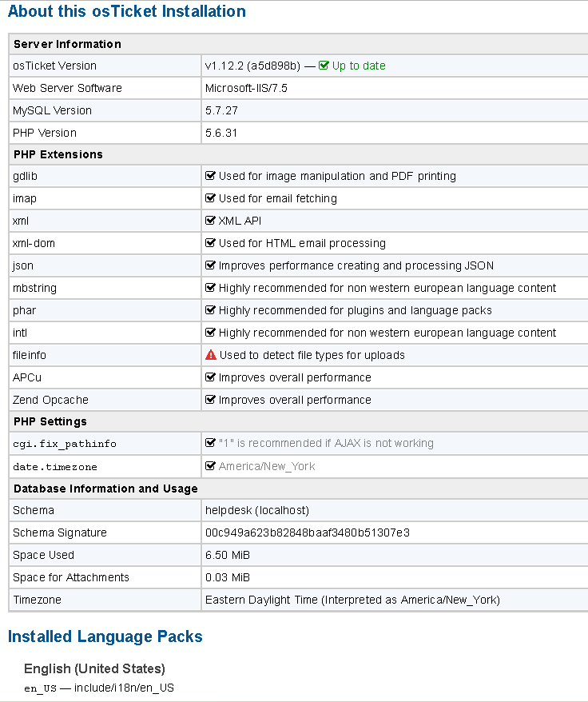The width and height of the screenshot is (588, 702).
Task: Click the '0.03 MiB' value
Action: click(228, 577)
